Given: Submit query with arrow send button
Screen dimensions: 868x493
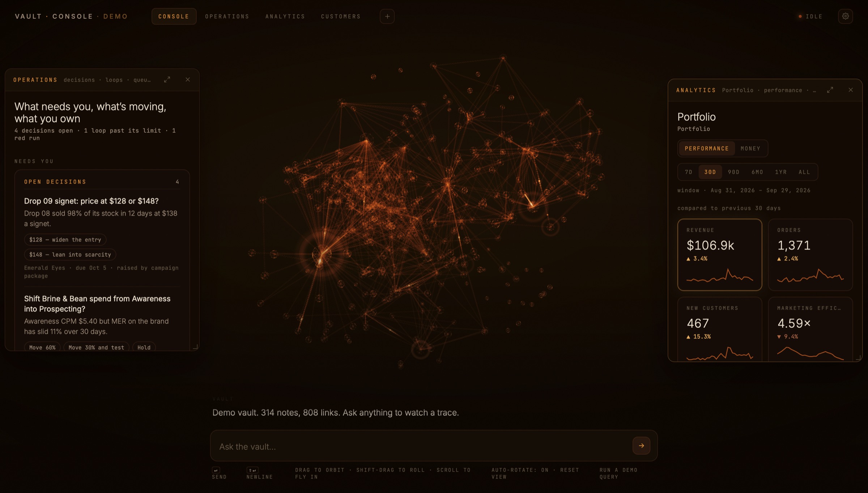Looking at the screenshot, I should 641,446.
